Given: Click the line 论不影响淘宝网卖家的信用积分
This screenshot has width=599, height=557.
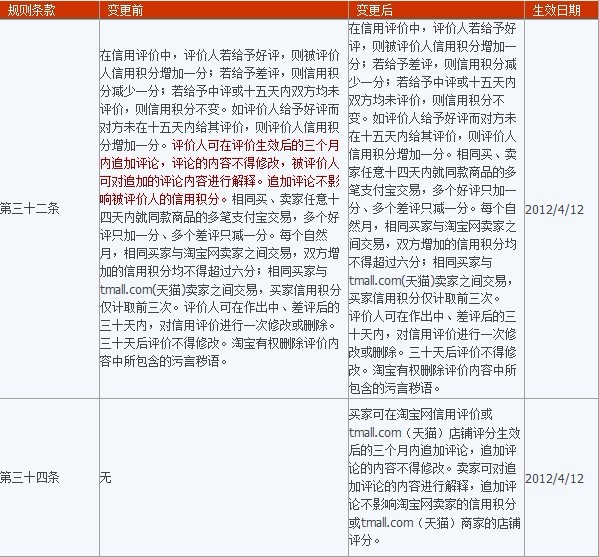Looking at the screenshot, I should click(x=432, y=504).
